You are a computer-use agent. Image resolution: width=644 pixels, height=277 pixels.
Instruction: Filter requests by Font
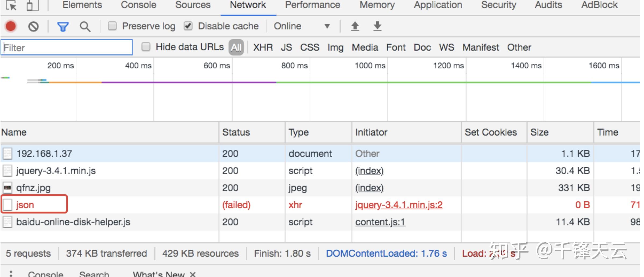396,48
